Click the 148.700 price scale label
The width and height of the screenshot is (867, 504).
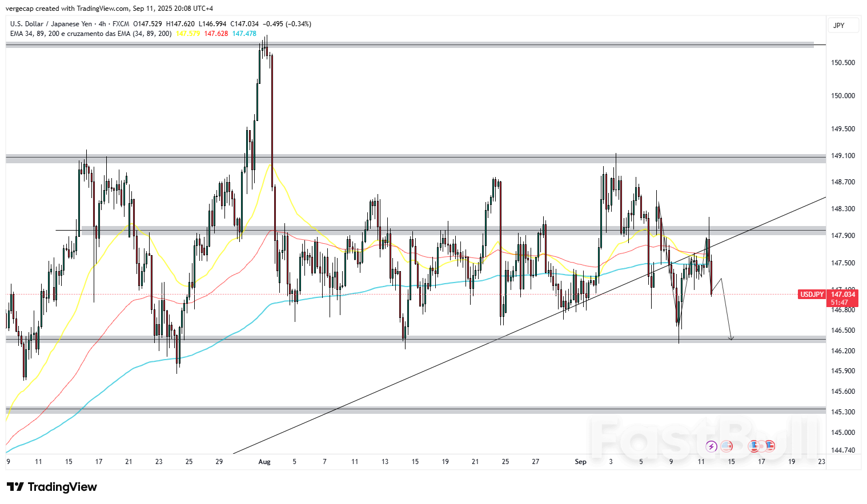coord(843,182)
